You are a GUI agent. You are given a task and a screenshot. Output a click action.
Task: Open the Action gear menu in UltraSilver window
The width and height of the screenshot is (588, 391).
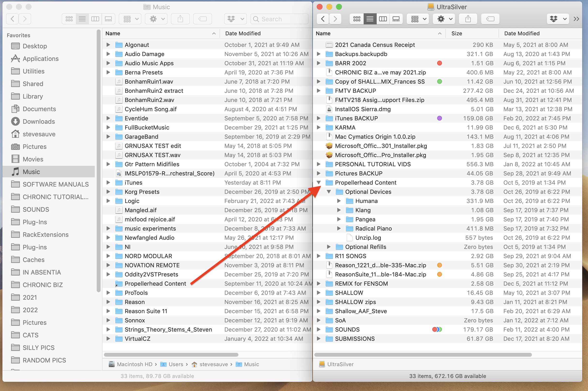point(444,19)
